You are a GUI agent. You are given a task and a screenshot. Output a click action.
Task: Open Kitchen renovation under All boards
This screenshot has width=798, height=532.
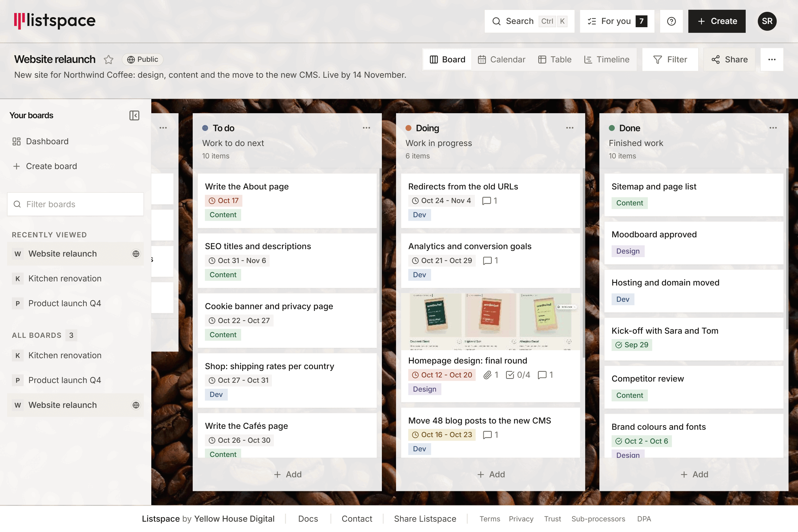coord(75,355)
